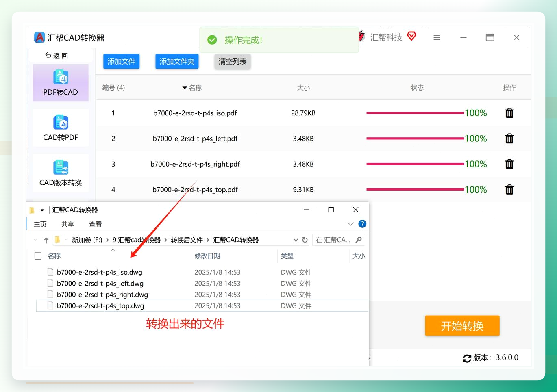This screenshot has width=557, height=392.
Task: Click the progress bar for b7000-e-2rsd-t-p4s_iso.pdf
Action: (x=415, y=113)
